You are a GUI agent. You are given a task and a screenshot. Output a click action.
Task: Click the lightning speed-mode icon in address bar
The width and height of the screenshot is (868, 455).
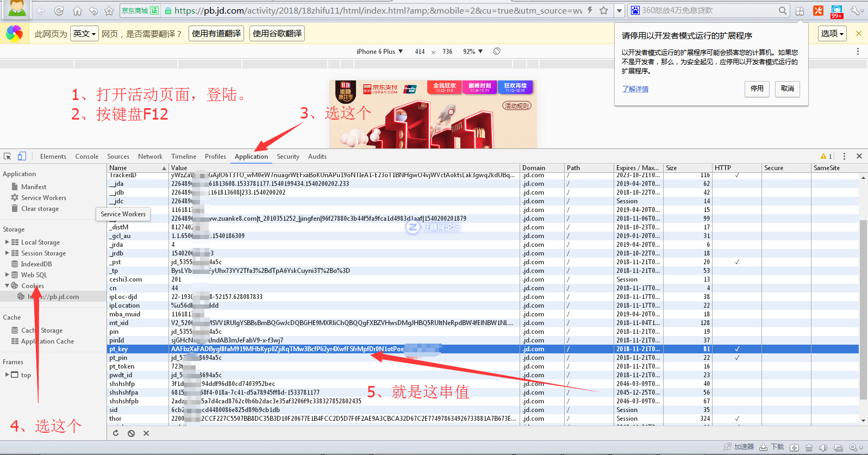pyautogui.click(x=590, y=10)
